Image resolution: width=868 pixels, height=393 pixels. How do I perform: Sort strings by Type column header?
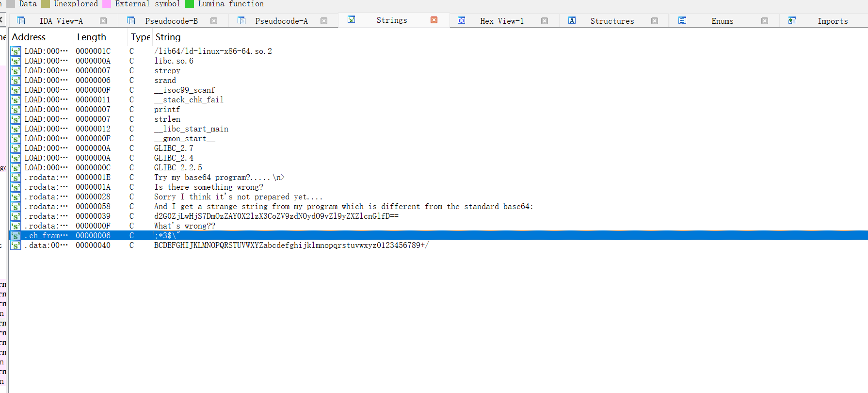coord(141,37)
